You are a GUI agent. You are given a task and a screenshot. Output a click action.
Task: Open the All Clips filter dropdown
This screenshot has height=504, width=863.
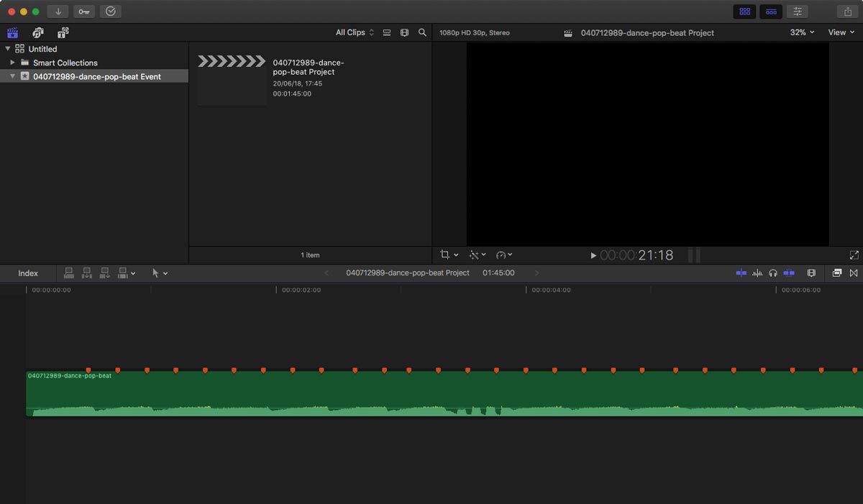click(355, 32)
